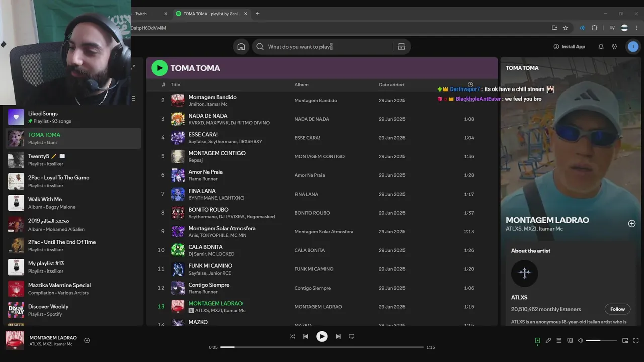Open 2Pac - Loyal To The Game playlist

(73, 182)
